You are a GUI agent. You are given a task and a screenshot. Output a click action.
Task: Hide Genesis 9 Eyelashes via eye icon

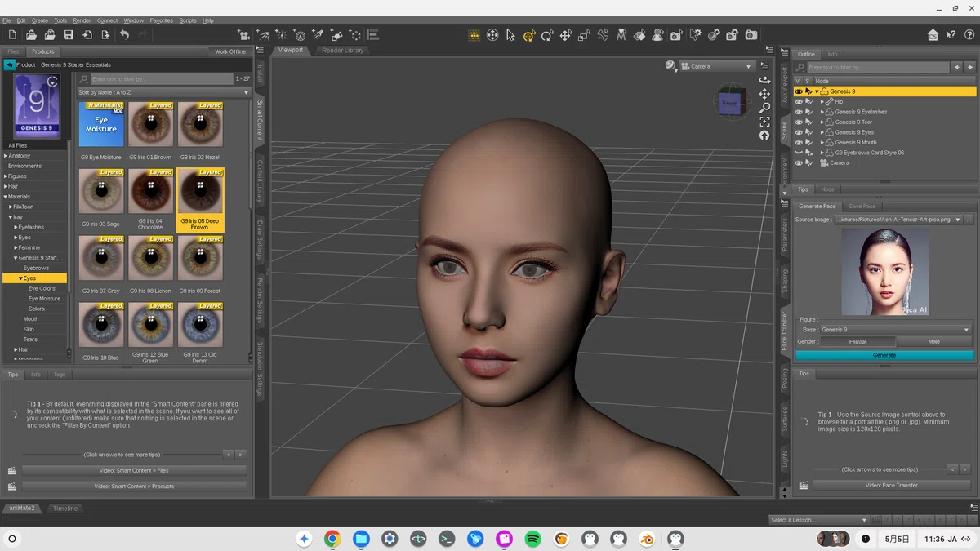coord(799,112)
